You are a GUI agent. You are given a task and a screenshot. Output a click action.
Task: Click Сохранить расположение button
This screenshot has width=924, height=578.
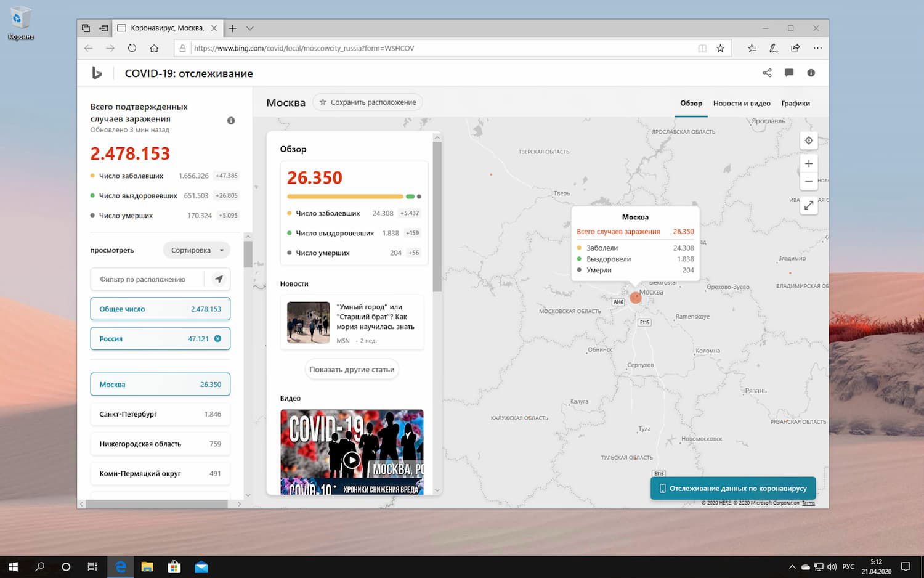coord(368,102)
